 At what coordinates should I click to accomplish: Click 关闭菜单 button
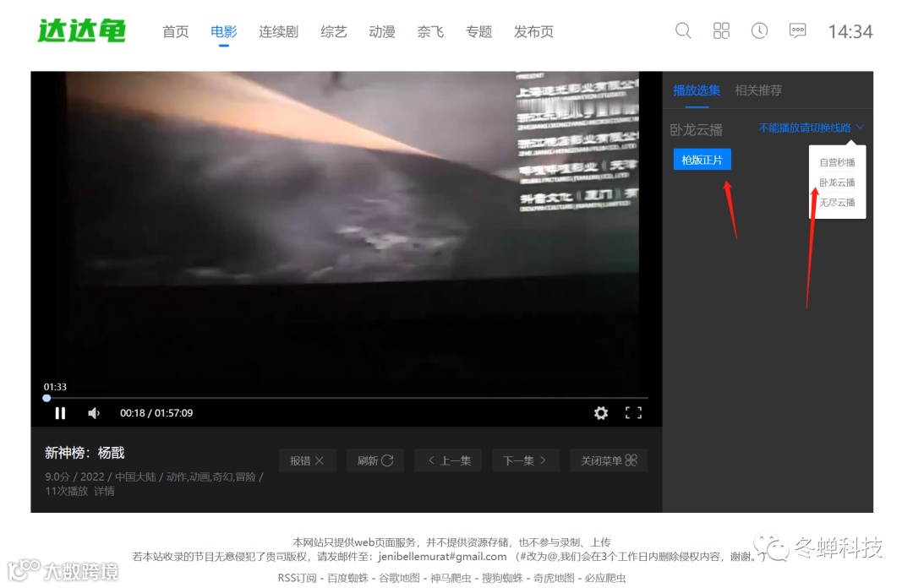point(609,460)
